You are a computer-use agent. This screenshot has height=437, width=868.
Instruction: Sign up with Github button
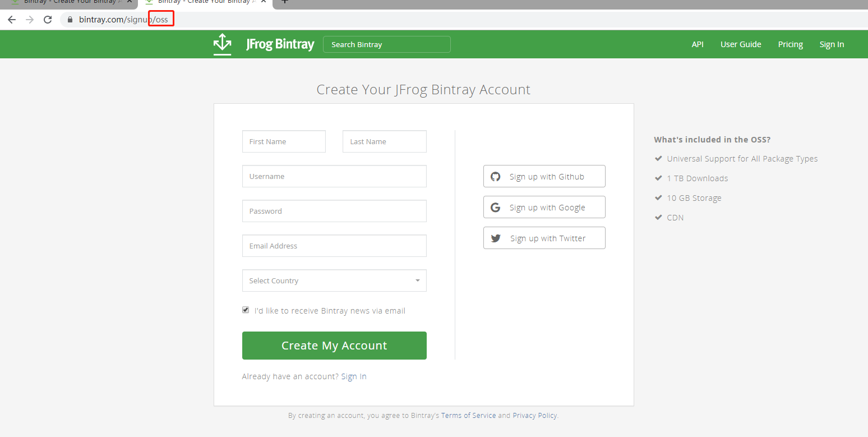(544, 176)
